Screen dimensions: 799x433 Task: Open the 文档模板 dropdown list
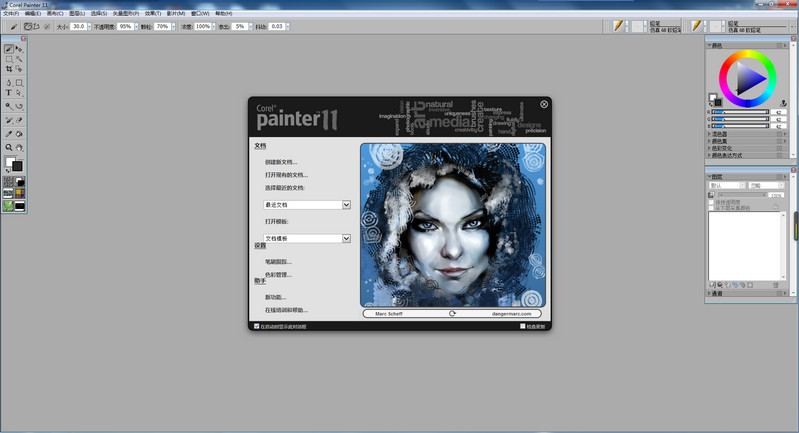346,239
